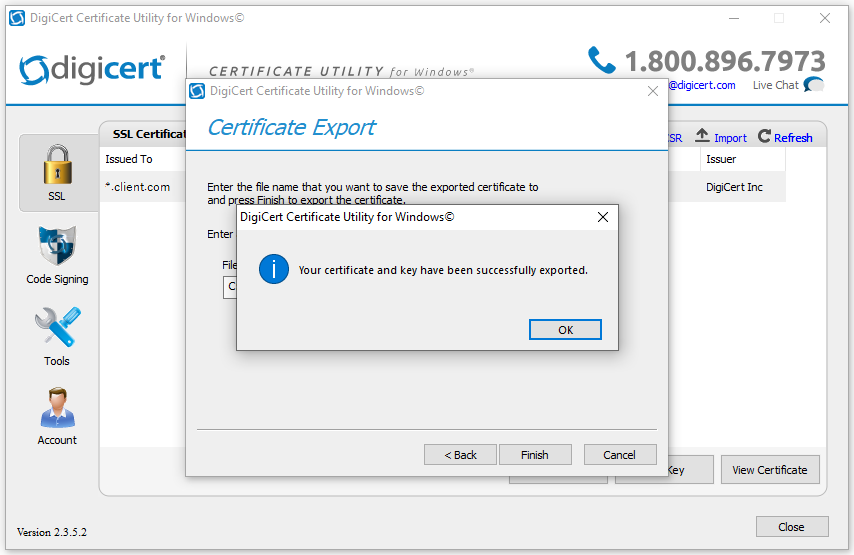This screenshot has width=854, height=555.
Task: Click the Import upload arrow icon
Action: (x=702, y=136)
